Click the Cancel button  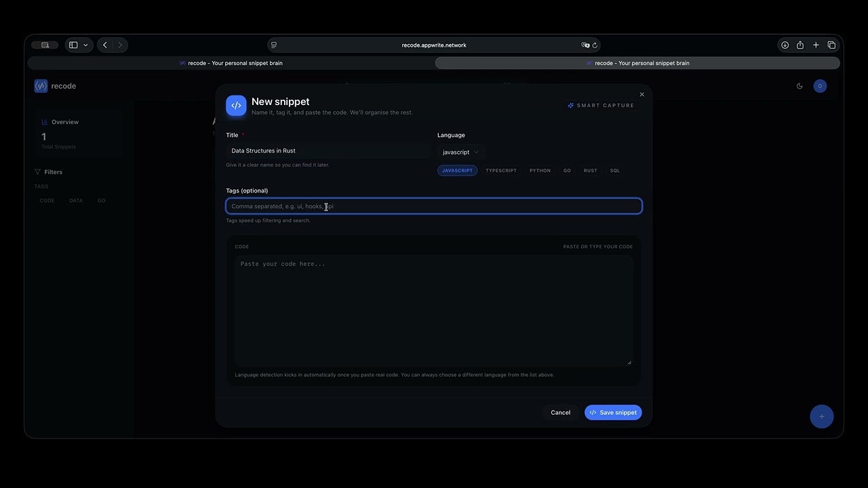coord(561,412)
